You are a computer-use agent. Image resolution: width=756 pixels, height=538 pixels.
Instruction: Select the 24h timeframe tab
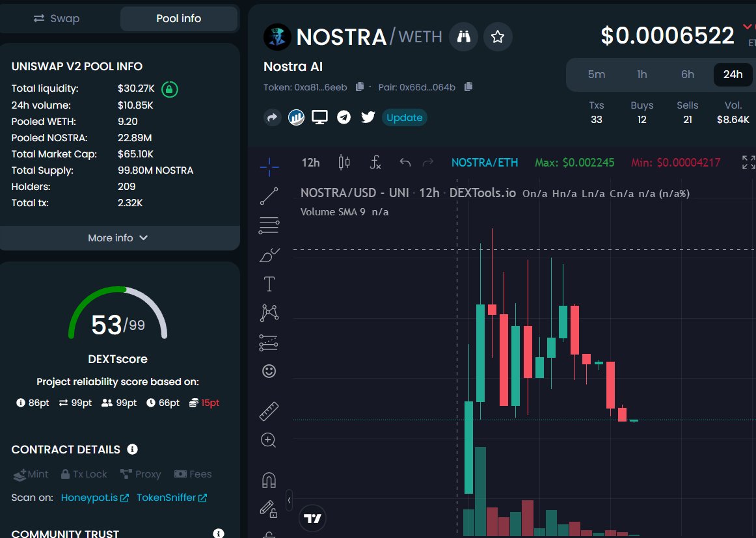pyautogui.click(x=733, y=74)
